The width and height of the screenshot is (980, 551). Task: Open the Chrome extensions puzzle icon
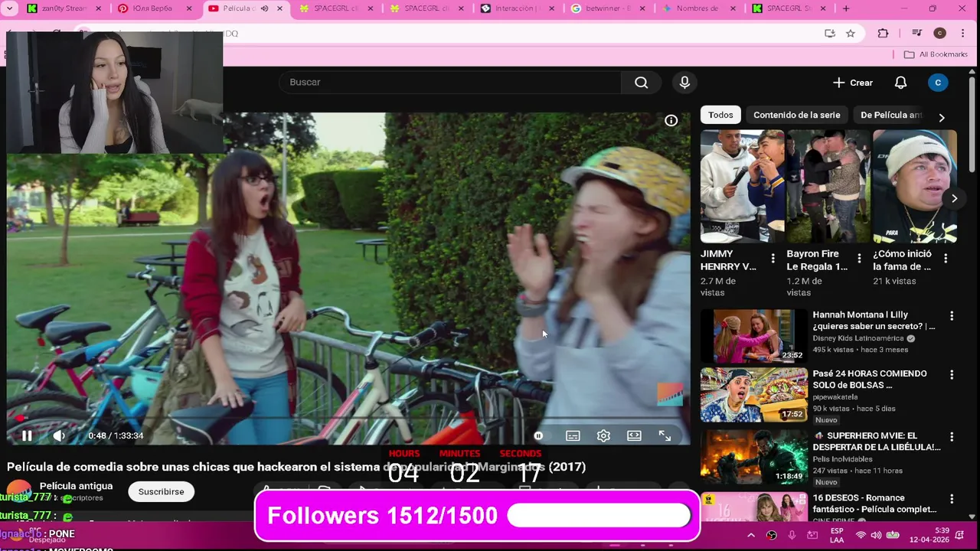(x=883, y=33)
